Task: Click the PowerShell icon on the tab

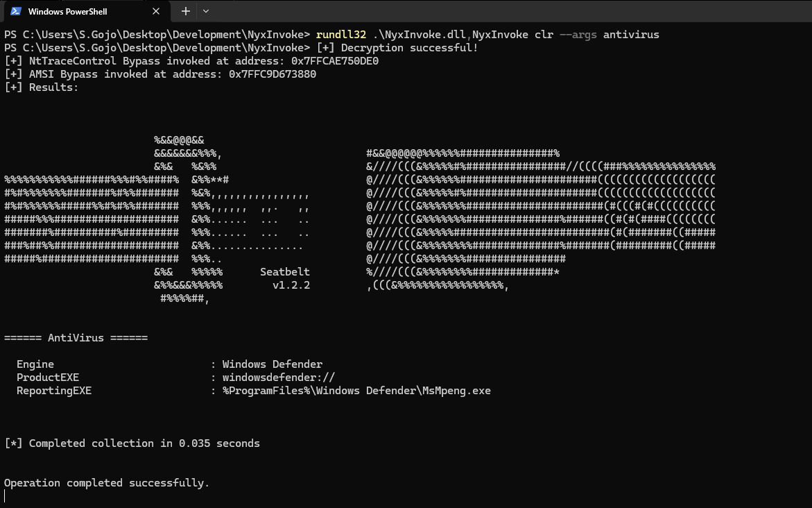Action: pyautogui.click(x=17, y=11)
